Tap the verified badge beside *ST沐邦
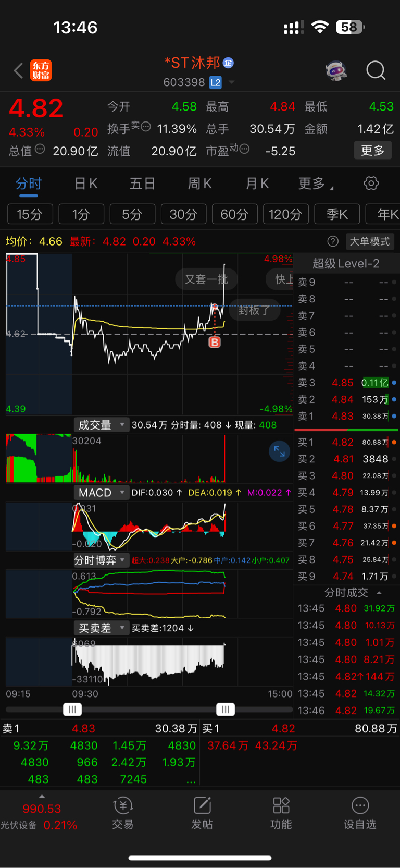The image size is (400, 868). tap(228, 63)
